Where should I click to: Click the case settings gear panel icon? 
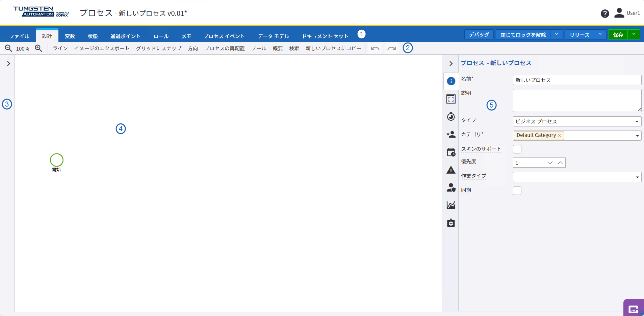451,223
